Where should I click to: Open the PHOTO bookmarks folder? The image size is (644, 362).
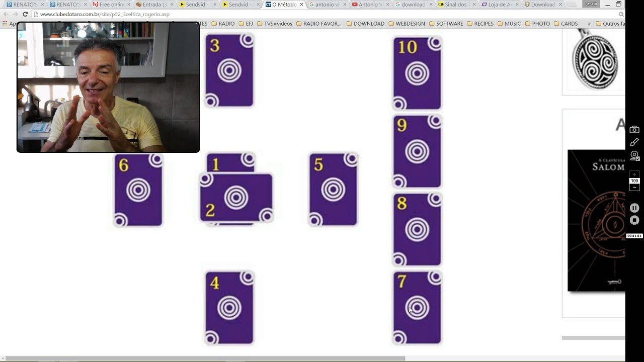point(537,24)
